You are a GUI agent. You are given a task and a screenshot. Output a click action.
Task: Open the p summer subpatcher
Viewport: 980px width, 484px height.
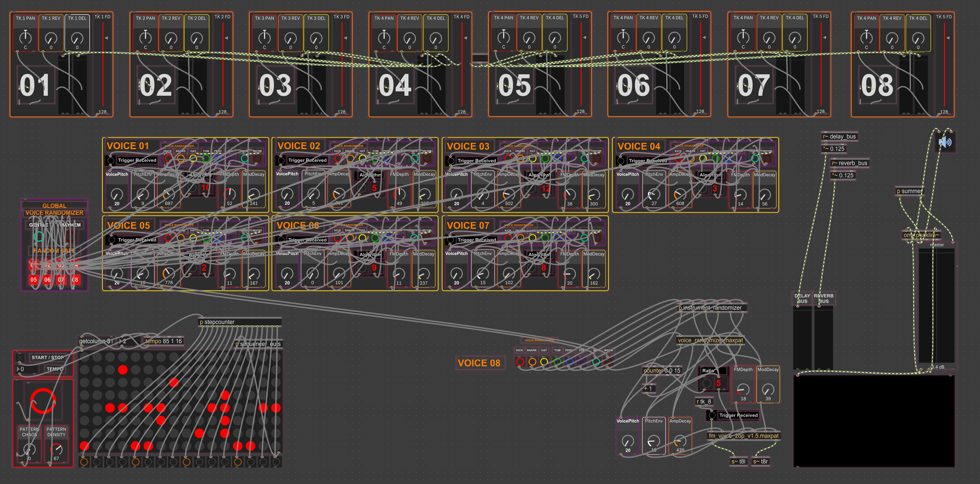click(x=909, y=191)
